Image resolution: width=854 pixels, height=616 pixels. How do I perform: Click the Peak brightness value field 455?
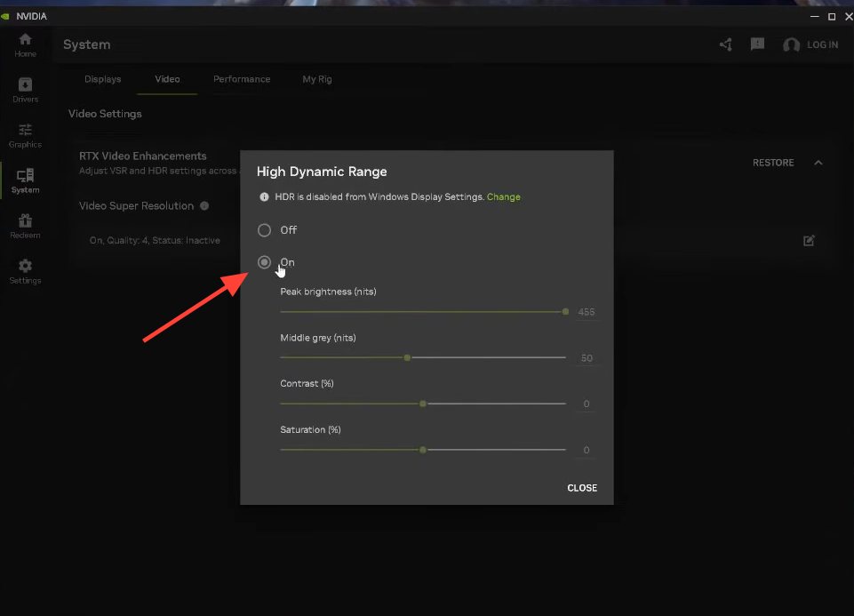tap(586, 312)
